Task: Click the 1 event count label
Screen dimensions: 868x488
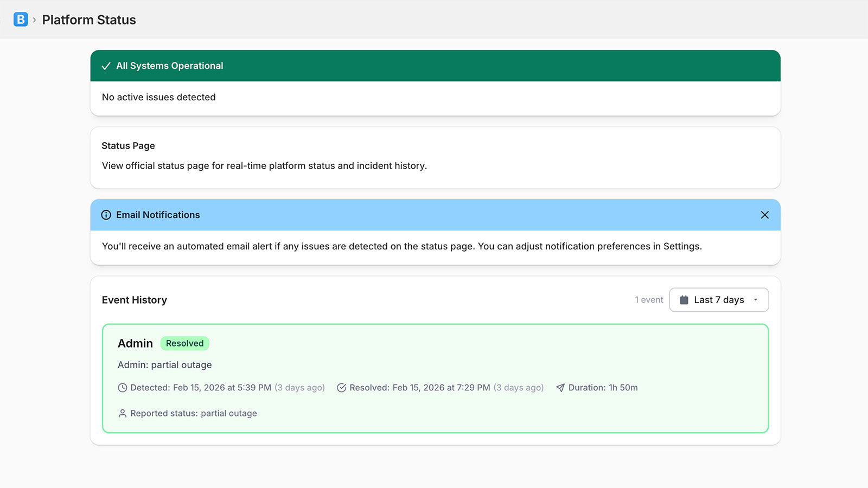Action: click(x=649, y=300)
